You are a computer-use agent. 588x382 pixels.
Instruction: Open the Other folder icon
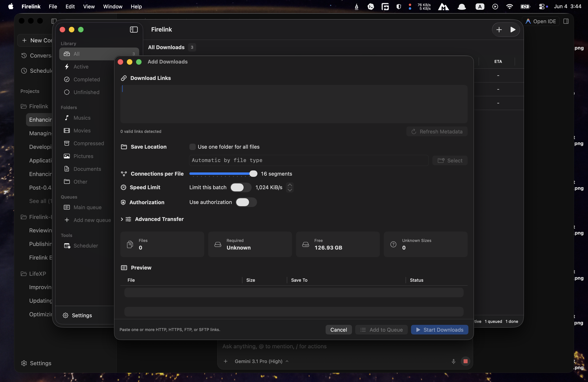tap(67, 182)
